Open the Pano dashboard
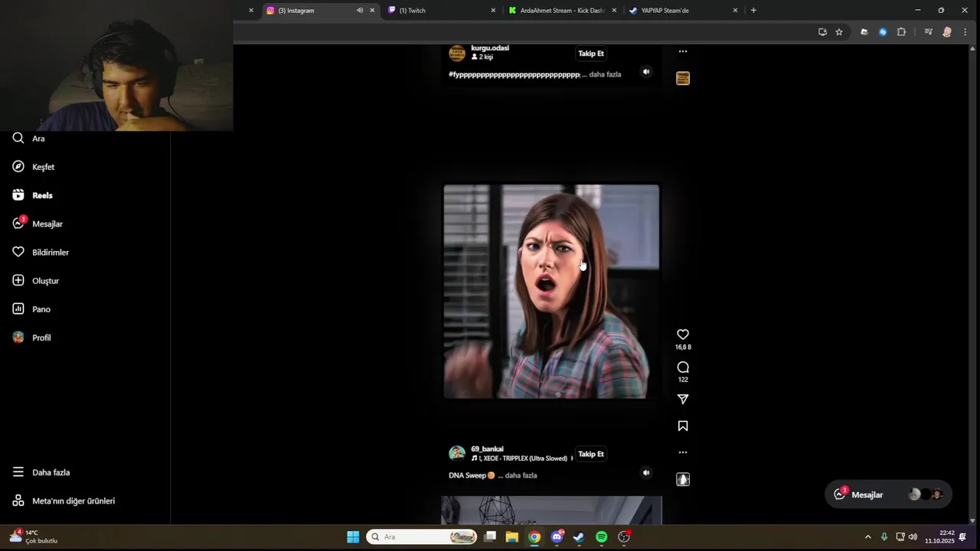The height and width of the screenshot is (551, 980). (x=31, y=309)
